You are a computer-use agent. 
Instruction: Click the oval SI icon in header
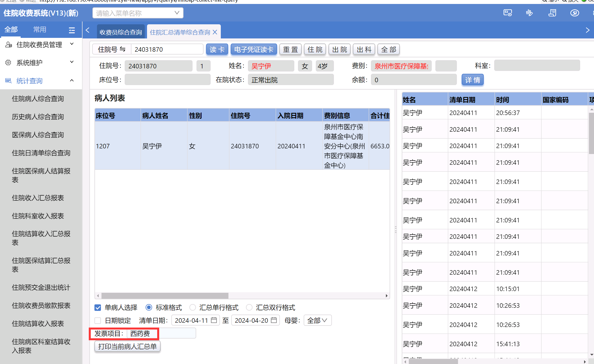574,13
